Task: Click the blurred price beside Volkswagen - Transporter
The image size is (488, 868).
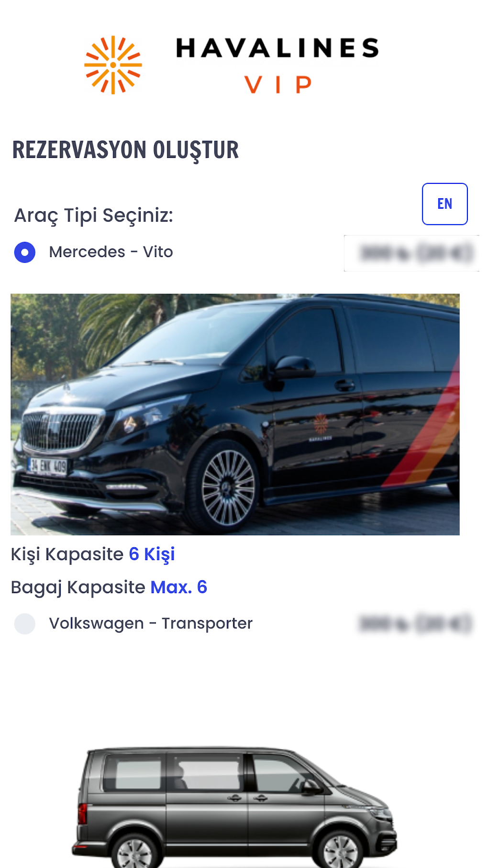Action: tap(416, 624)
